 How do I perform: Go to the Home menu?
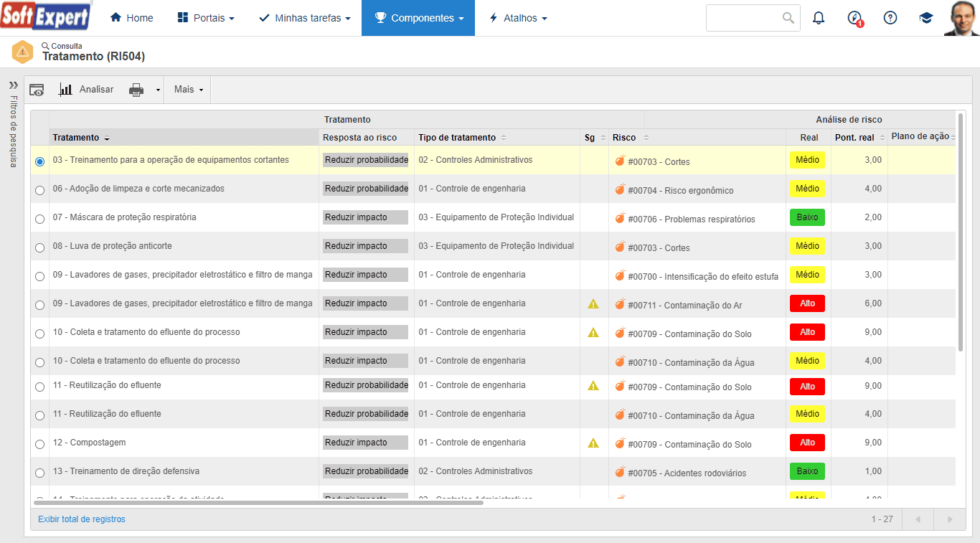click(132, 18)
